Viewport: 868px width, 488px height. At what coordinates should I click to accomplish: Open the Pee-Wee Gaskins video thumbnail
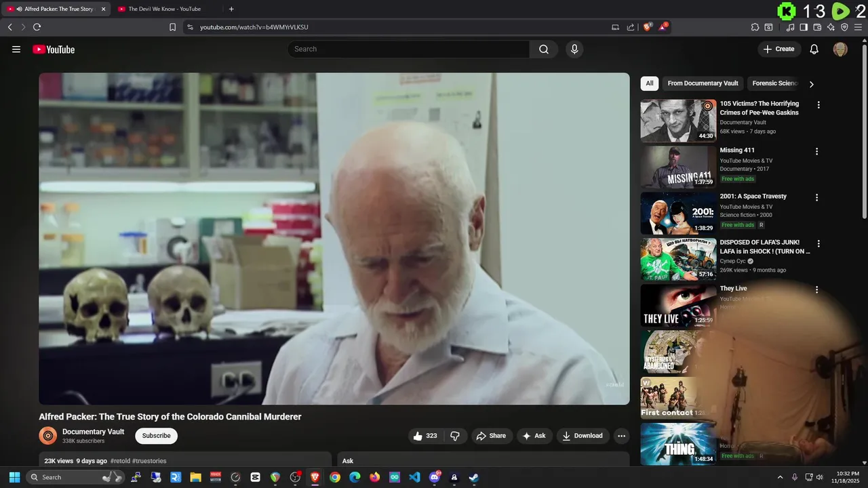pyautogui.click(x=678, y=121)
